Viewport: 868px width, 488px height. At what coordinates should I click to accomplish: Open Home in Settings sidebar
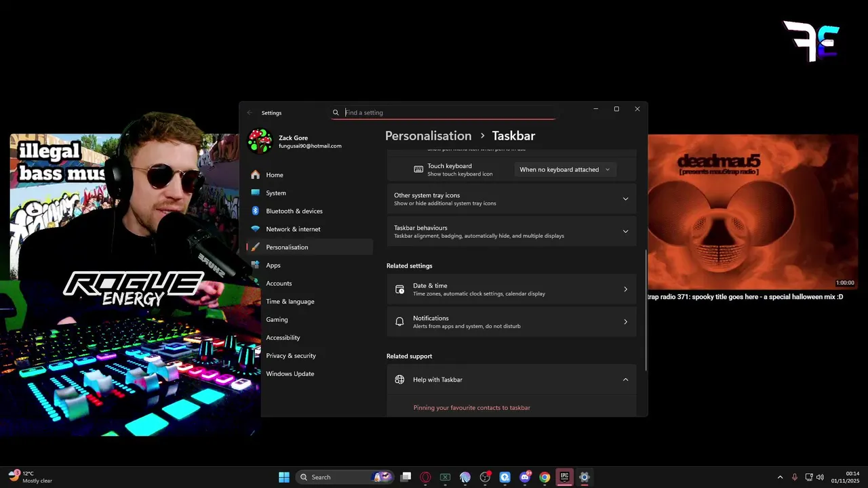(310, 175)
